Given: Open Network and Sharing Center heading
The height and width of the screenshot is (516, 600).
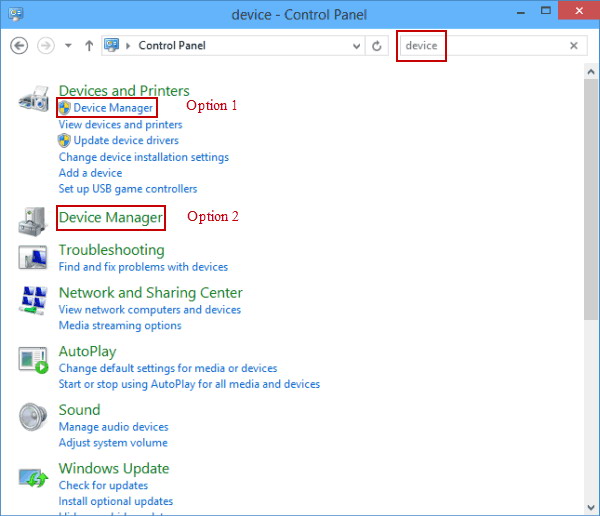Looking at the screenshot, I should coord(150,293).
